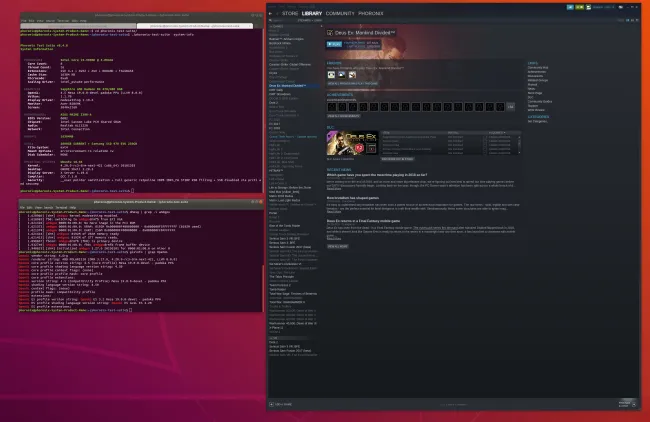Select grid view icon in library
The width and height of the screenshot is (650, 422).
coord(637,20)
